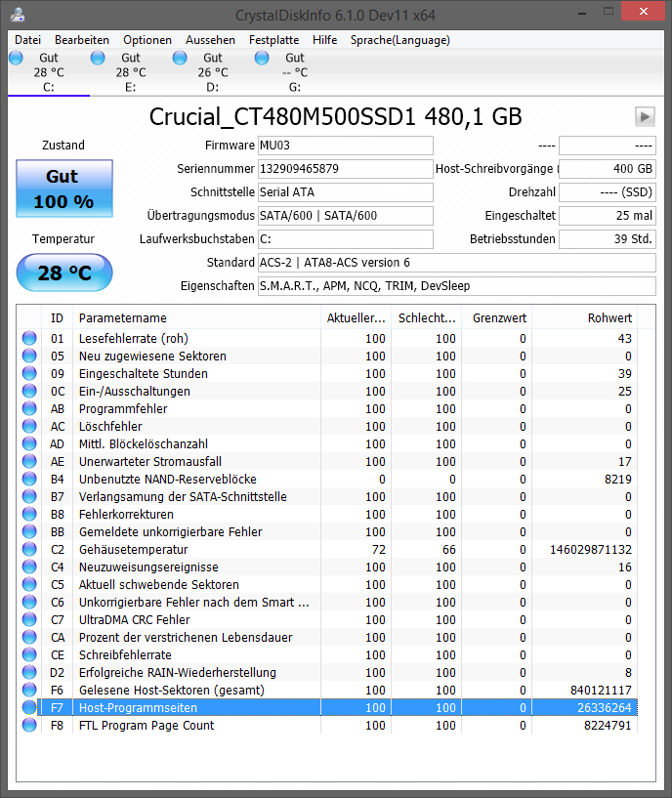Viewport: 672px width, 798px height.
Task: Click status icon of Erfolgreiche RAIN-Wiederherstellung row
Action: pos(29,672)
